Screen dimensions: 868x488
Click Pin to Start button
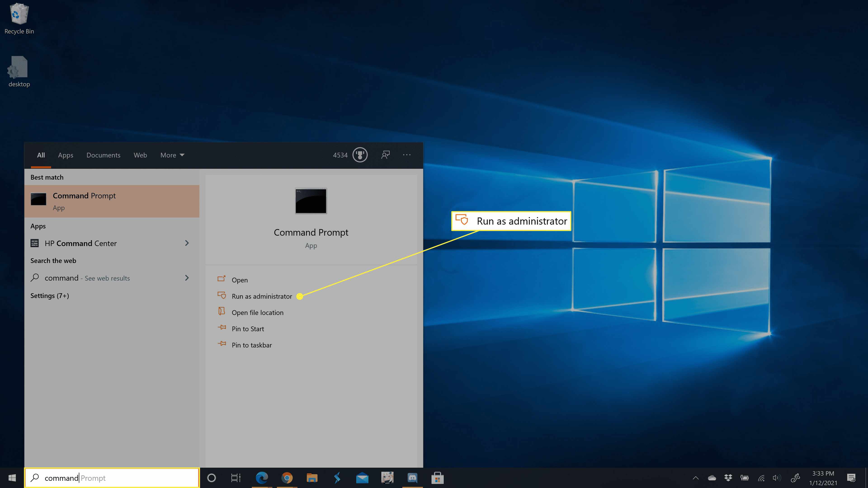tap(248, 328)
